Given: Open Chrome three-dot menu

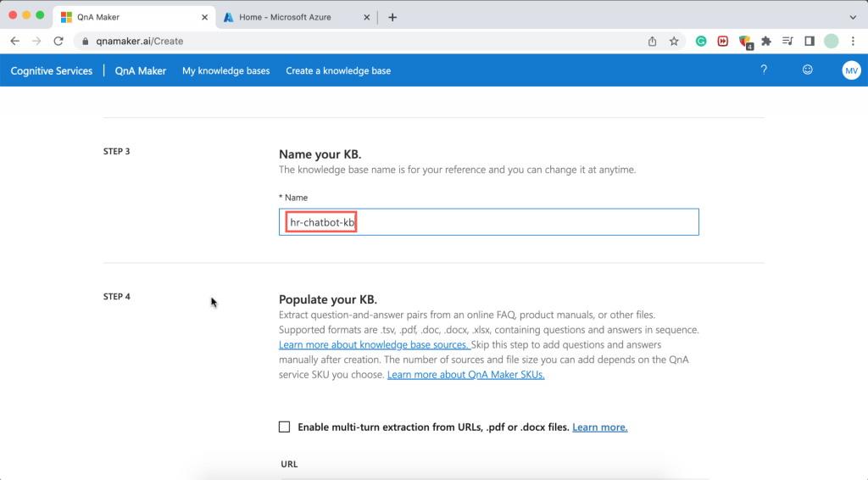Looking at the screenshot, I should tap(853, 41).
